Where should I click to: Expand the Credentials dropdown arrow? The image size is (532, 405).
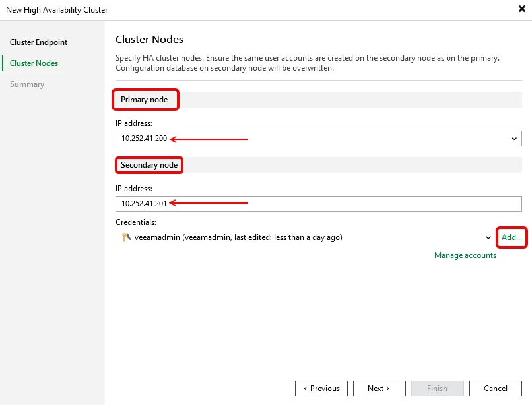[x=488, y=237]
